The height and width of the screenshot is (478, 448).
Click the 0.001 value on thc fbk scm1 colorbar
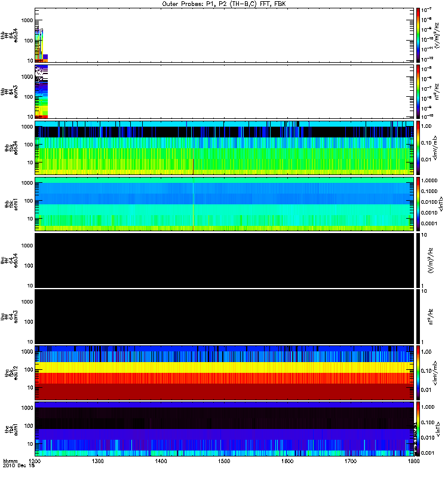tap(427, 453)
